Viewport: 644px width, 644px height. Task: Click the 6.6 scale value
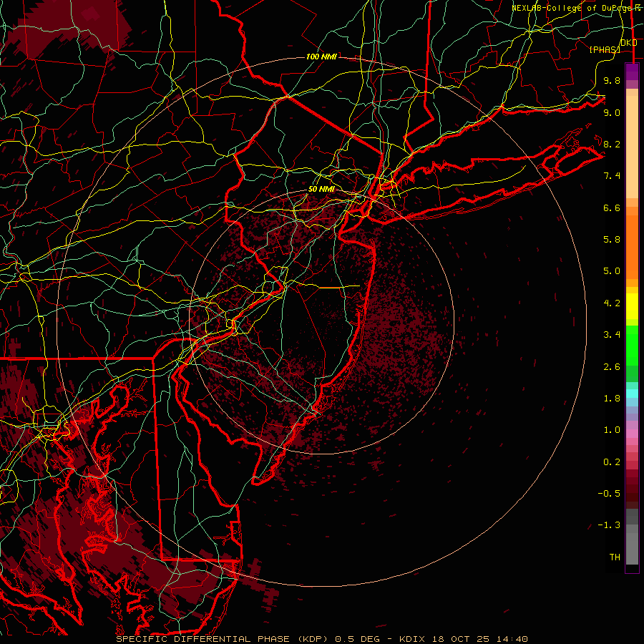point(612,208)
